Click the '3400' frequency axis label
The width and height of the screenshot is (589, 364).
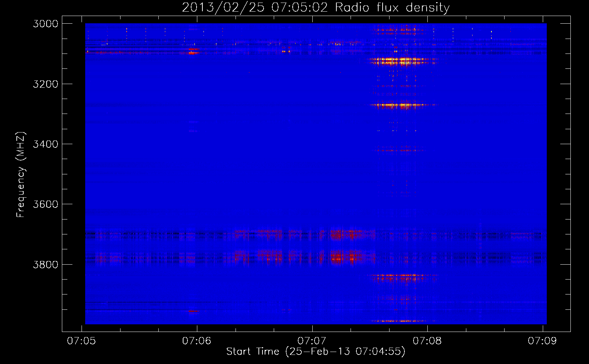coord(46,144)
